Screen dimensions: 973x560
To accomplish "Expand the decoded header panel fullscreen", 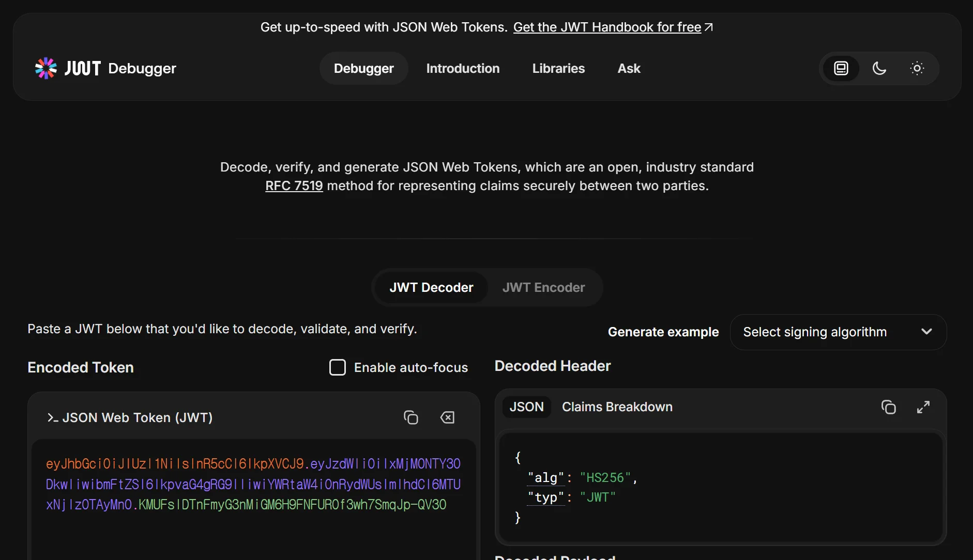I will 923,407.
